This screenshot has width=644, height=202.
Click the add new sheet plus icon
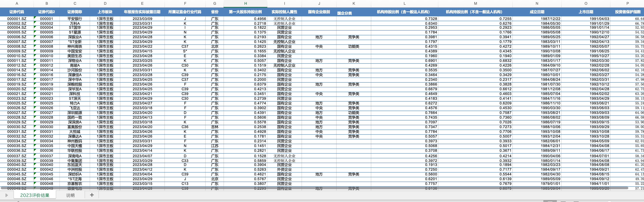[x=92, y=195]
